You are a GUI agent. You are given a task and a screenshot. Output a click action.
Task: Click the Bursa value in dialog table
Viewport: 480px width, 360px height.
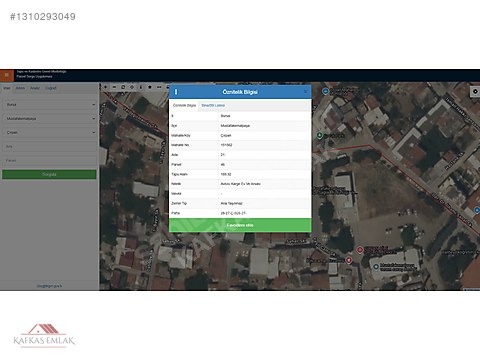[225, 116]
